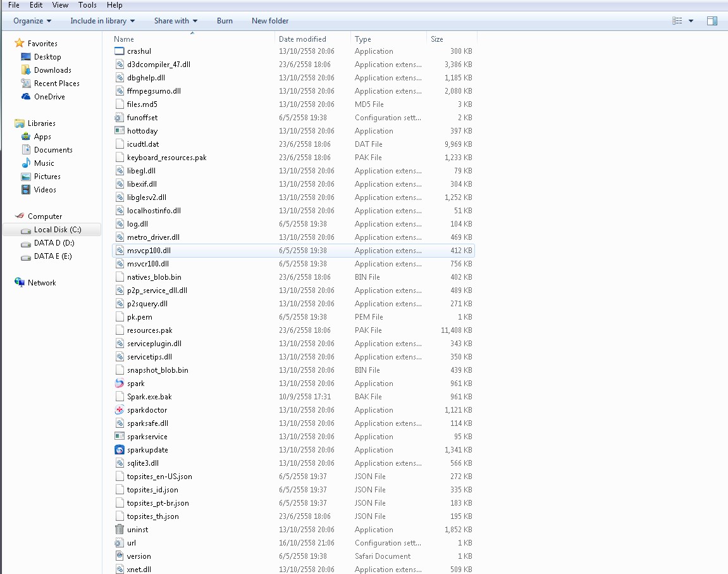The image size is (728, 574).
Task: Open the Documents library
Action: click(53, 150)
